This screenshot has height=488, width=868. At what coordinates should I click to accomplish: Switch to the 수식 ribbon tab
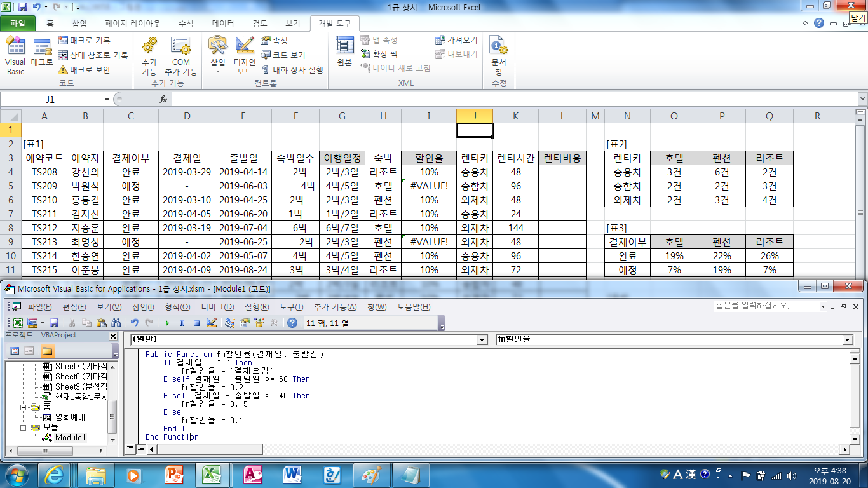186,24
